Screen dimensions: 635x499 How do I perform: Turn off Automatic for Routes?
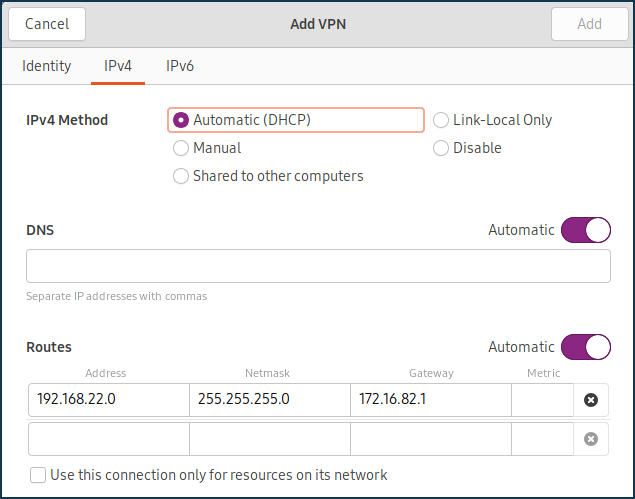(585, 347)
